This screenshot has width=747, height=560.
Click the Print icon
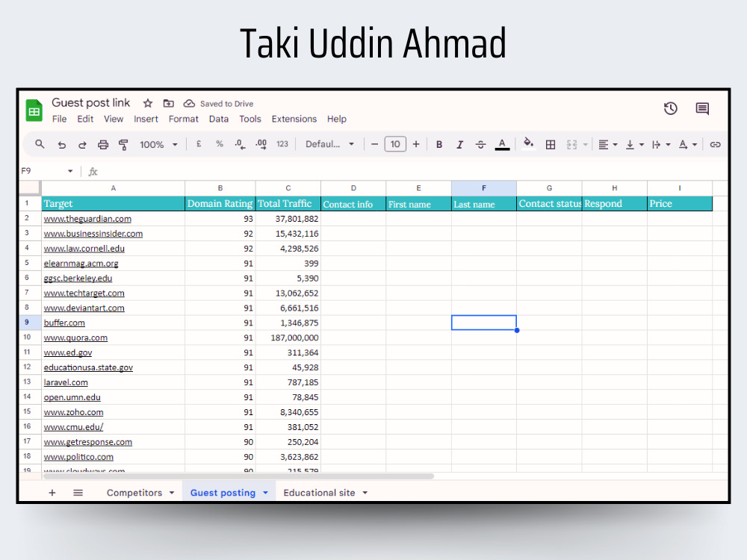pyautogui.click(x=103, y=144)
